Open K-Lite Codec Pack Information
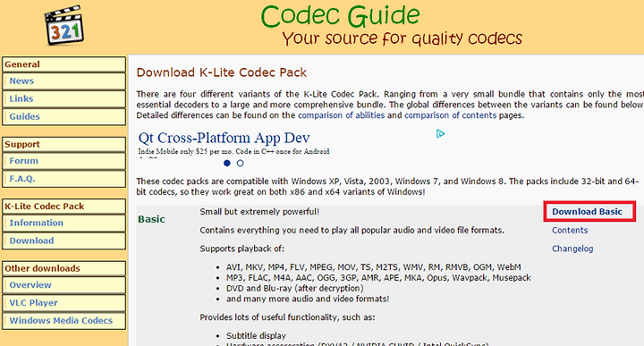 pyautogui.click(x=64, y=223)
